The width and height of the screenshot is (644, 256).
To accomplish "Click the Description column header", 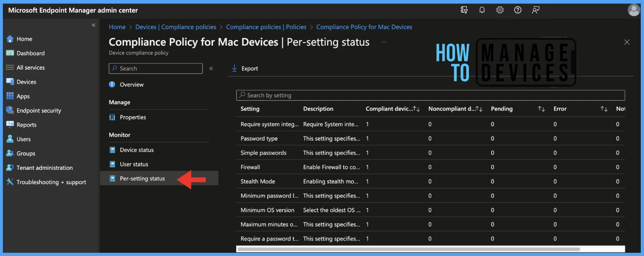I will (x=318, y=109).
